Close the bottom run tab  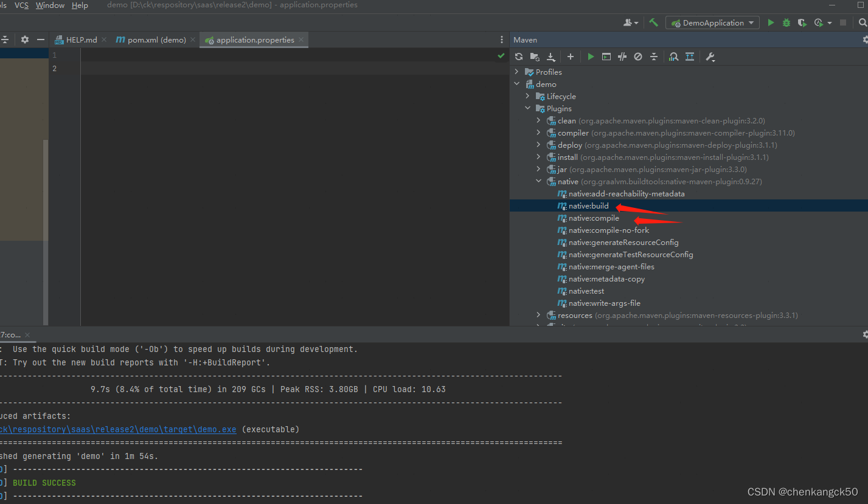coord(27,335)
